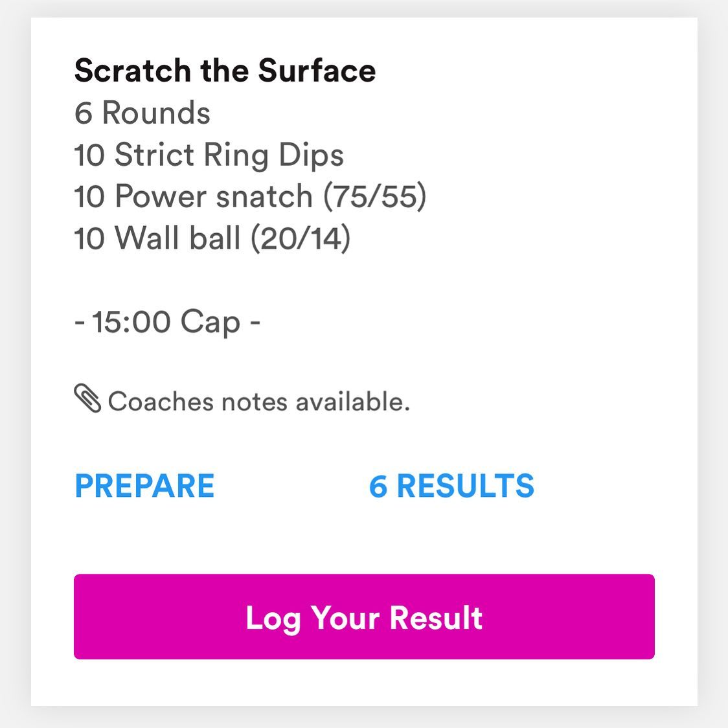Click empty card space right of 6 RESULTS
The width and height of the screenshot is (728, 728).
coord(602,486)
